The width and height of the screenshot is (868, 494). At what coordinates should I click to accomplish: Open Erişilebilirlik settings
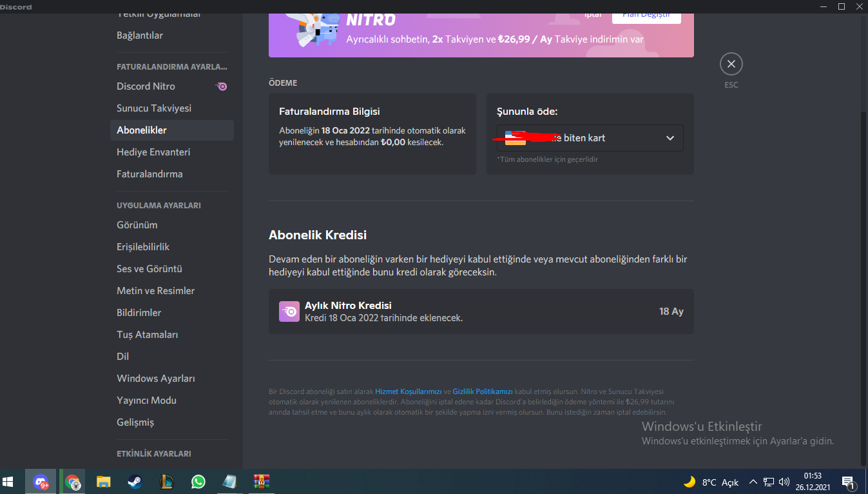(x=172, y=247)
